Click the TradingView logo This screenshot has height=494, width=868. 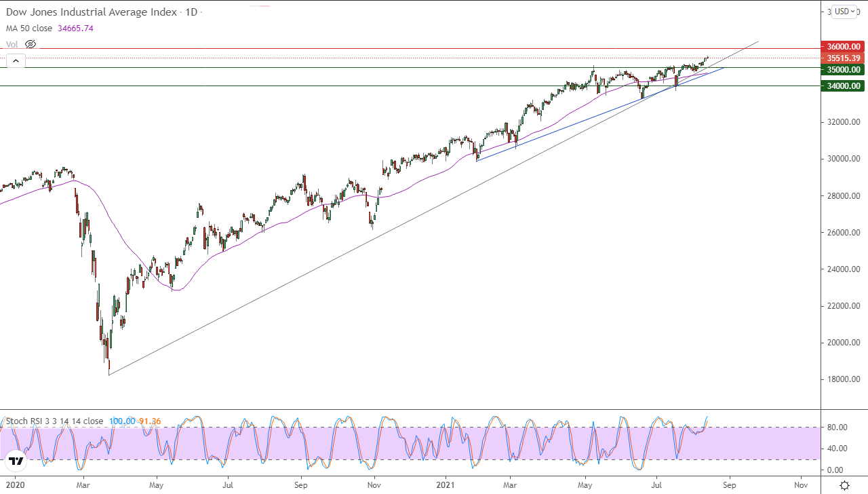16,461
